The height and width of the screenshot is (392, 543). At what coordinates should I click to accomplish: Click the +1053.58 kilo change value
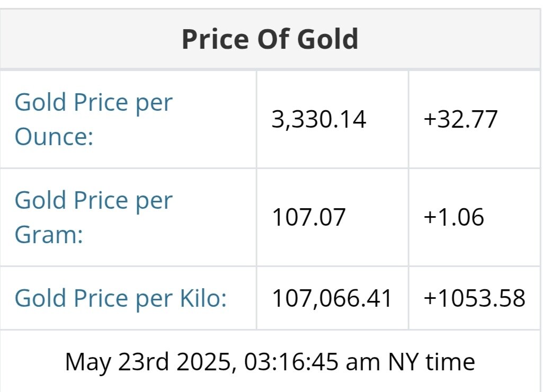pyautogui.click(x=474, y=298)
